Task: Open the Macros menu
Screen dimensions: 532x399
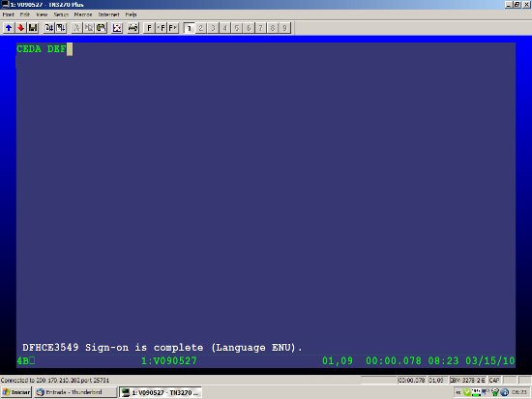Action: [x=83, y=14]
